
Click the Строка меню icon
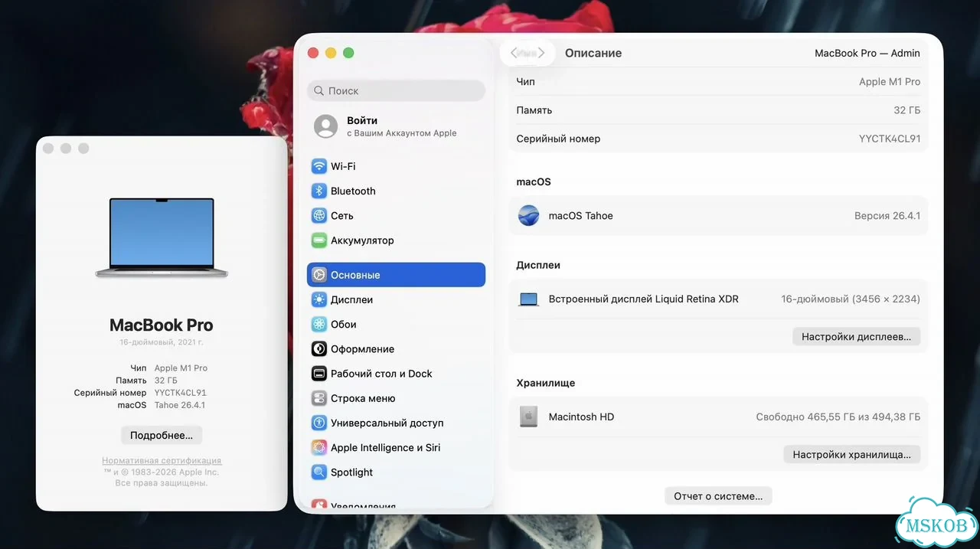319,398
